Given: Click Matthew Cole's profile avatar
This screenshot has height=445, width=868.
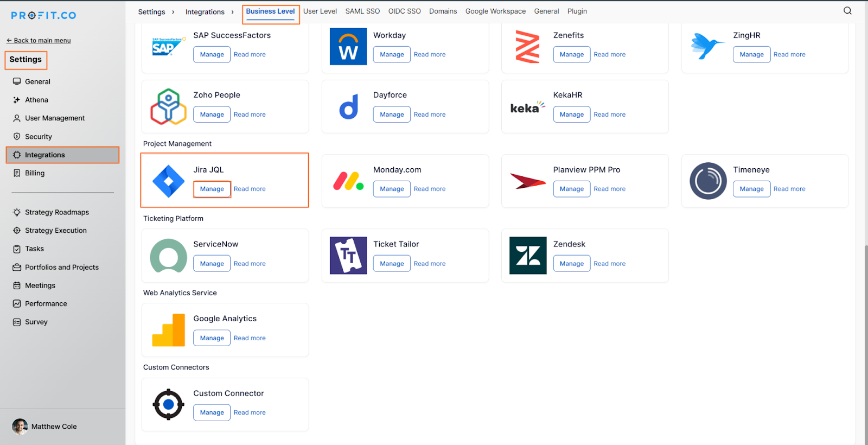Looking at the screenshot, I should point(20,427).
